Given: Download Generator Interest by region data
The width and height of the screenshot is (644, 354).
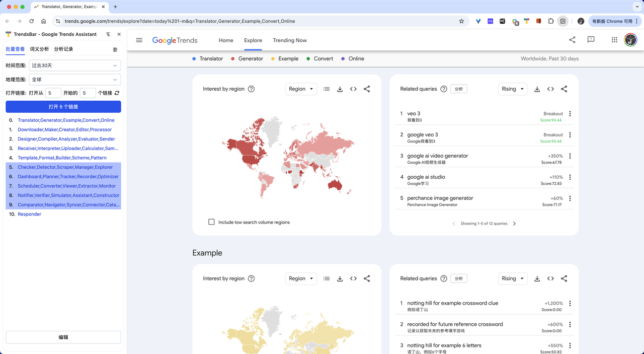Looking at the screenshot, I should point(340,89).
